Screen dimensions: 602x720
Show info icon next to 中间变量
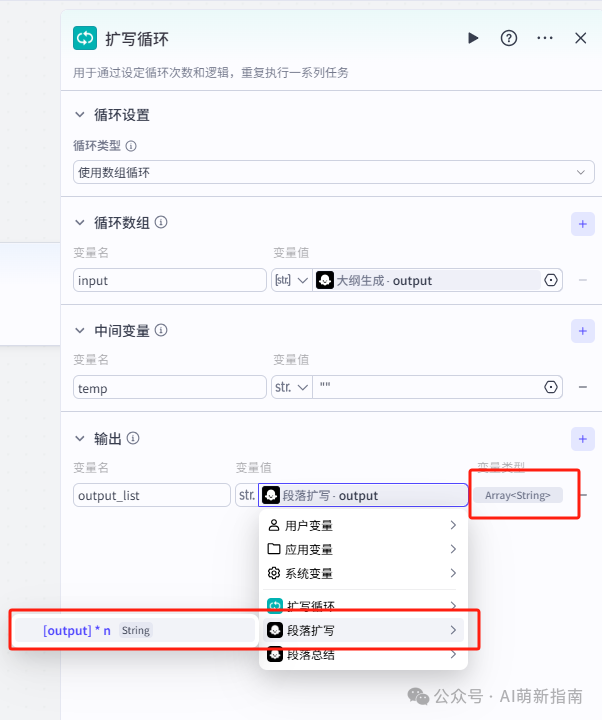[161, 330]
